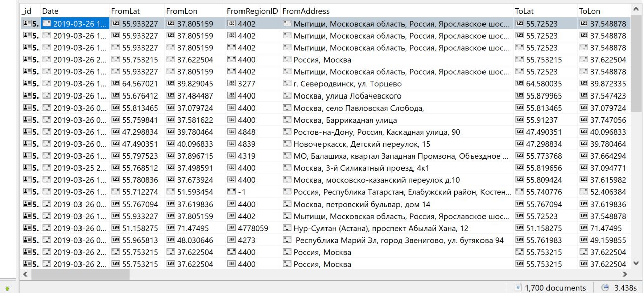Select the FromLat value 55.797523
The image size is (644, 293).
(x=140, y=156)
